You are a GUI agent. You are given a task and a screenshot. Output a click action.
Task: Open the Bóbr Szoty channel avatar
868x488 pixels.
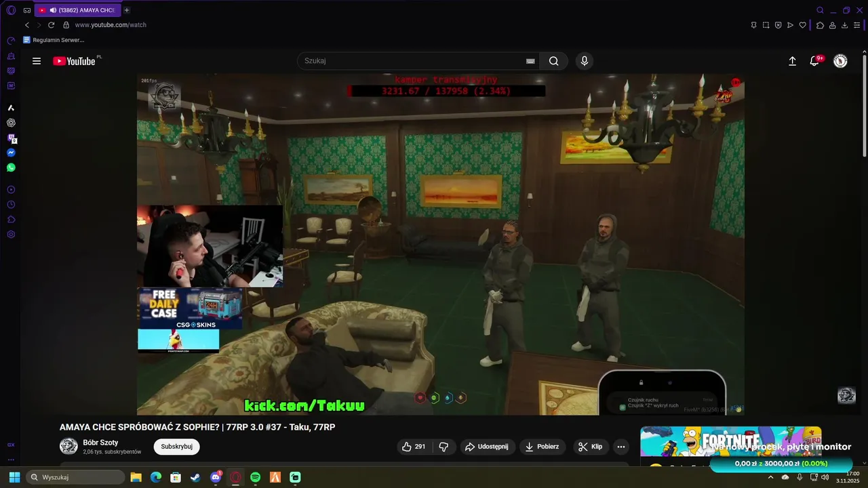68,446
